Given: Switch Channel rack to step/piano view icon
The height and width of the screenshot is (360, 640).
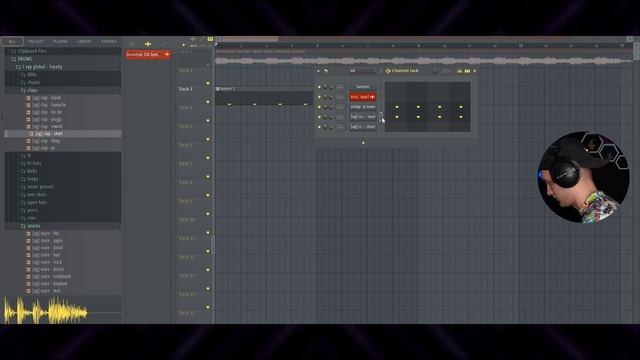Looking at the screenshot, I should 467,71.
